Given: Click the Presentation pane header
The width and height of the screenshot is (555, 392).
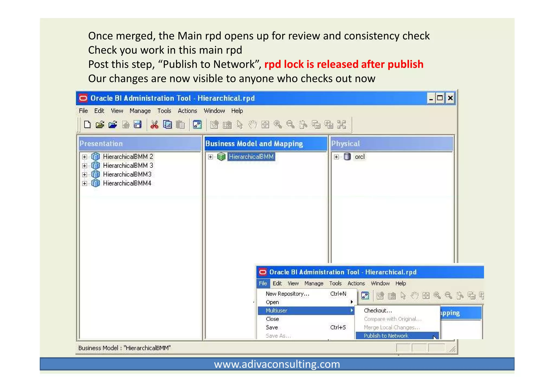Looking at the screenshot, I should tap(140, 143).
